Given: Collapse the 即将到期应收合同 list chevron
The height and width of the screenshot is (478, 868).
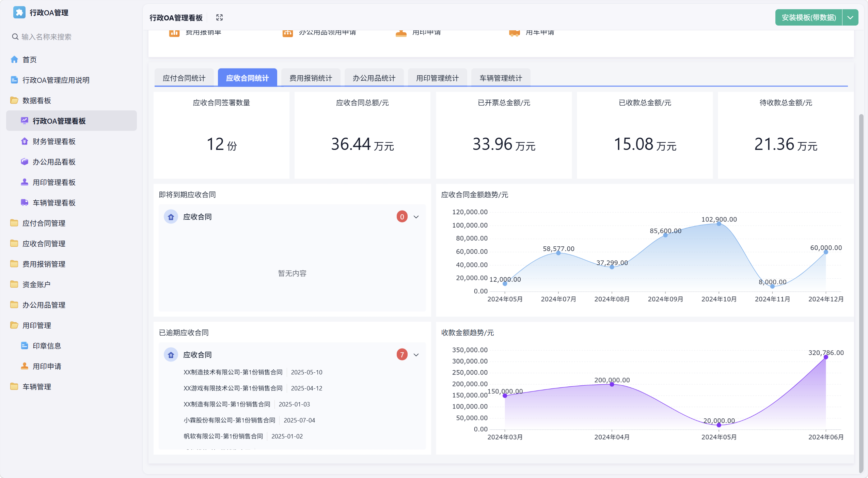Looking at the screenshot, I should click(x=416, y=217).
